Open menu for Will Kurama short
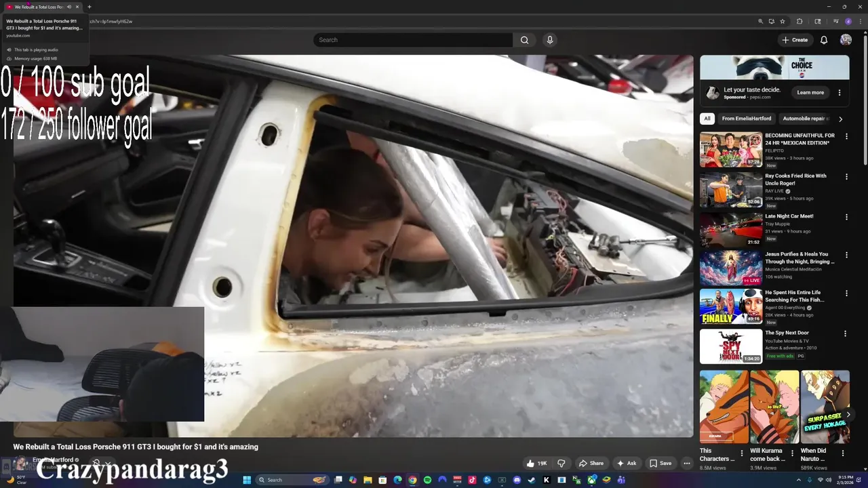This screenshot has width=868, height=488. point(792,453)
